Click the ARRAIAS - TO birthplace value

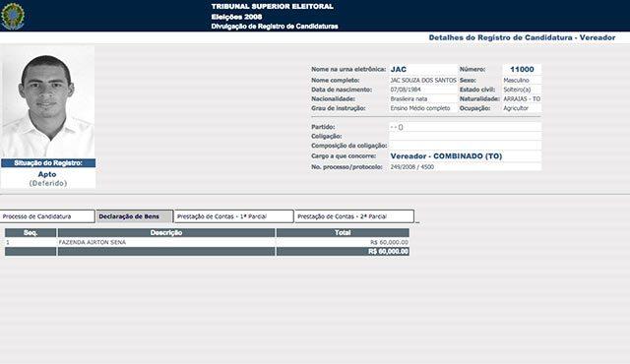click(x=522, y=98)
